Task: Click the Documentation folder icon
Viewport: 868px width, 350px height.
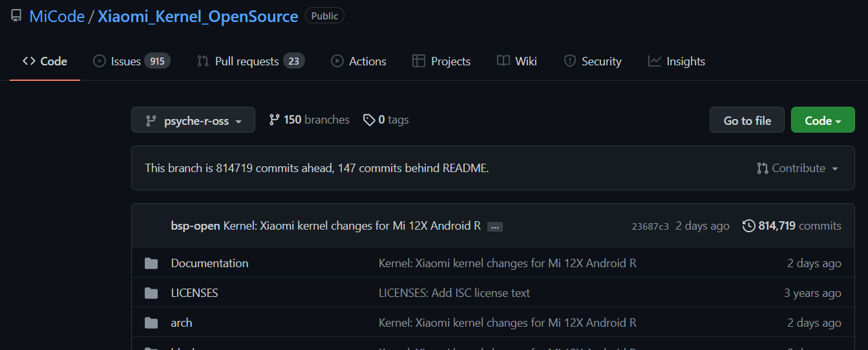Action: tap(151, 263)
